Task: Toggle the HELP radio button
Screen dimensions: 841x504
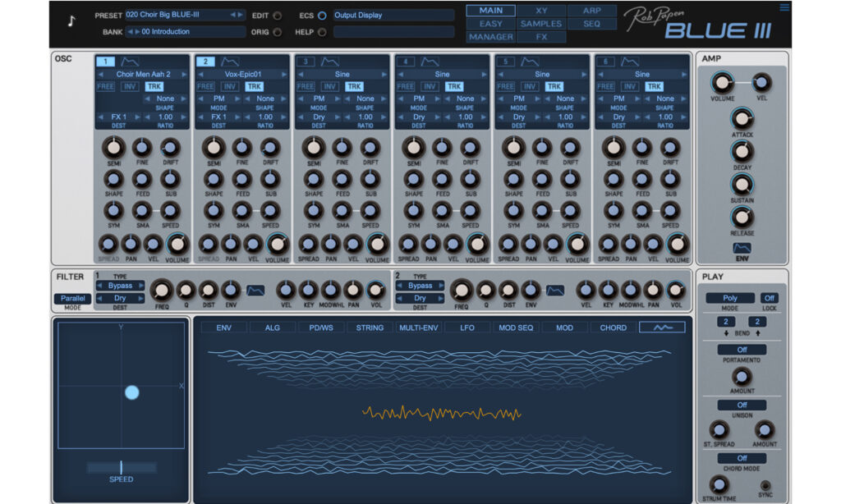Action: (x=322, y=32)
